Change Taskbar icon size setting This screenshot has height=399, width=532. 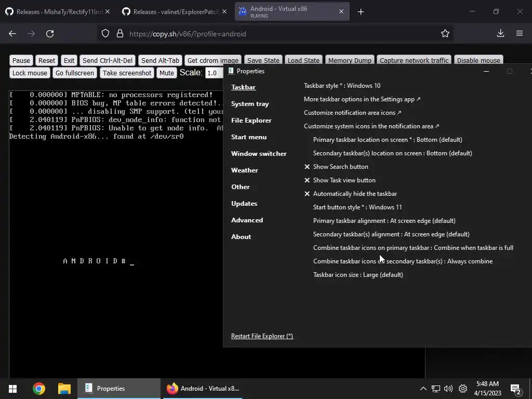tap(358, 275)
